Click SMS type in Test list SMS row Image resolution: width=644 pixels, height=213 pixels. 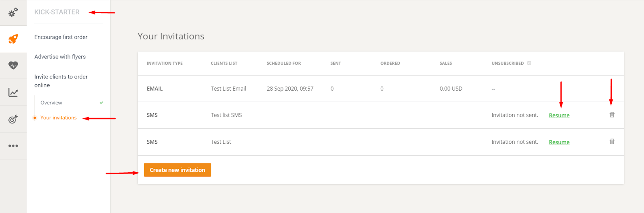(x=152, y=115)
